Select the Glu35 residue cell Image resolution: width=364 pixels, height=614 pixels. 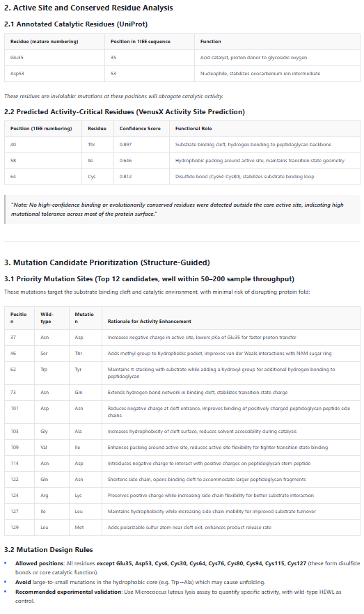click(54, 58)
